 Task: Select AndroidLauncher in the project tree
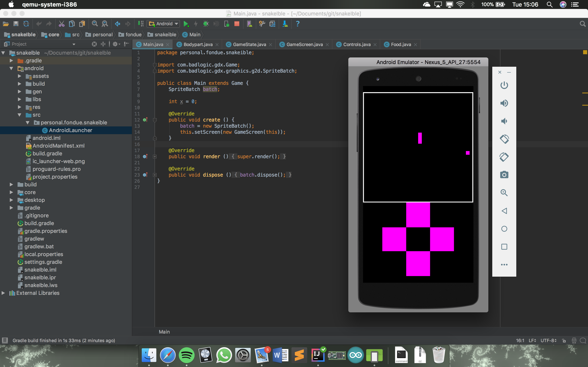point(70,130)
